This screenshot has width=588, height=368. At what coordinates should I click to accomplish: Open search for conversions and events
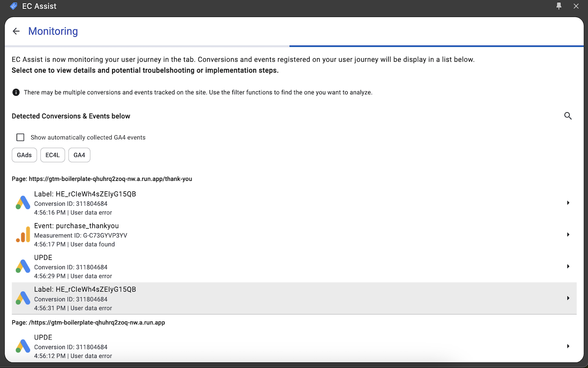pos(568,116)
